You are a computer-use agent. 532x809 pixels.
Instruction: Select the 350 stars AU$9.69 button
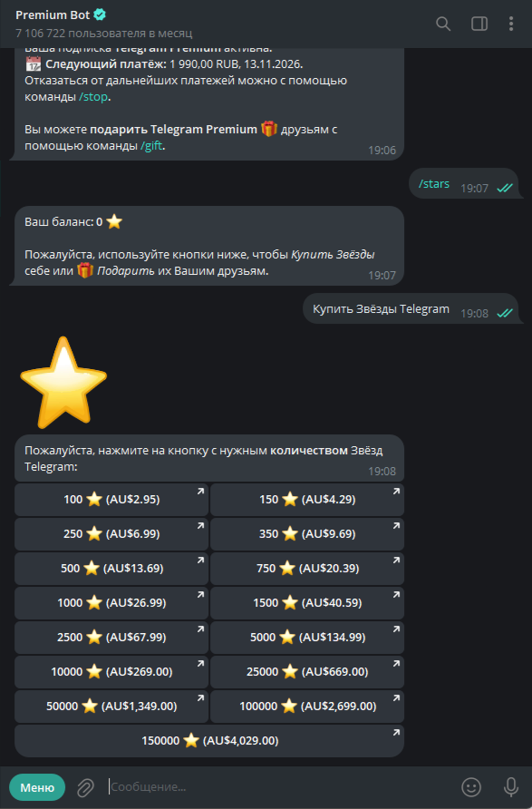pos(307,534)
